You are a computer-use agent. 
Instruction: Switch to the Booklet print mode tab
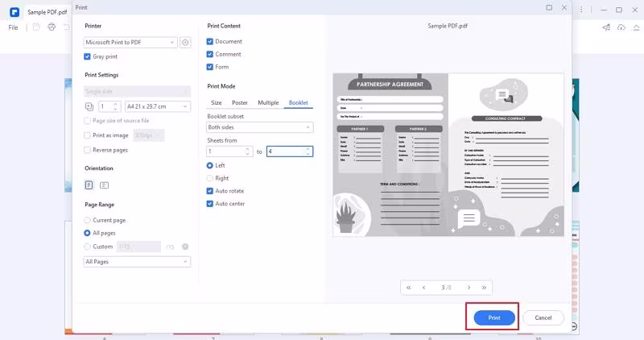coord(299,103)
